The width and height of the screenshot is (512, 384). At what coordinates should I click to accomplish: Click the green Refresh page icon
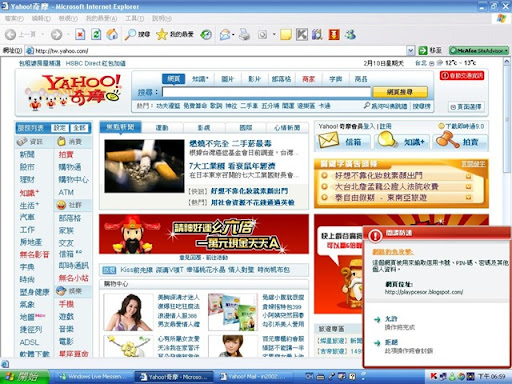pos(96,34)
